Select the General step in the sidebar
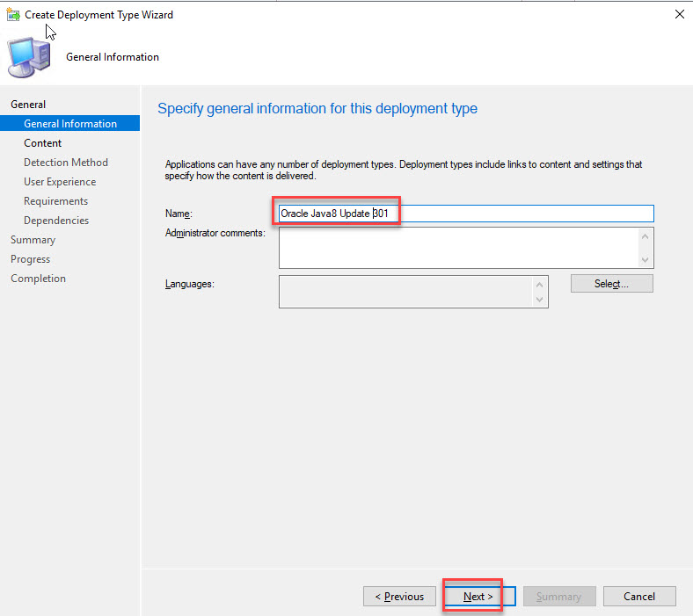The height and width of the screenshot is (616, 693). tap(28, 105)
